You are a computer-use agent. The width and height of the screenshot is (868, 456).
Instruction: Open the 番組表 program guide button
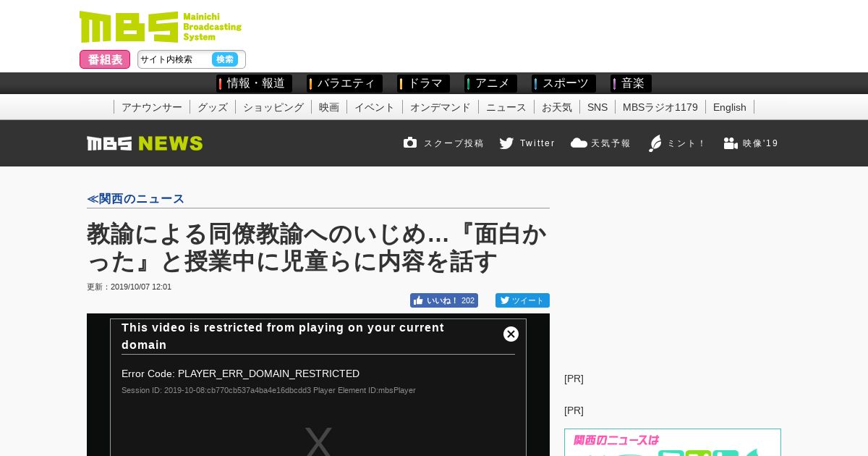pos(105,59)
